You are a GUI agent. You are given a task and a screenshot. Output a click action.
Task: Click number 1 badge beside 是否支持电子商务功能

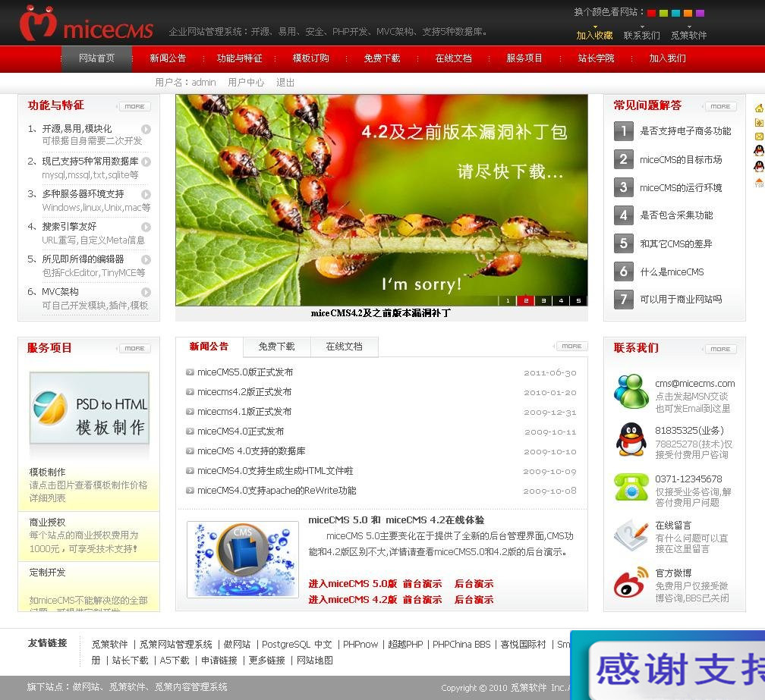click(x=624, y=130)
